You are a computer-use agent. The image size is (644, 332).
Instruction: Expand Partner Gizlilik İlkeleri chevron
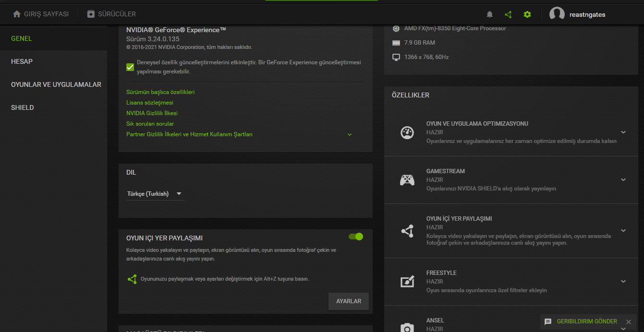click(x=350, y=135)
